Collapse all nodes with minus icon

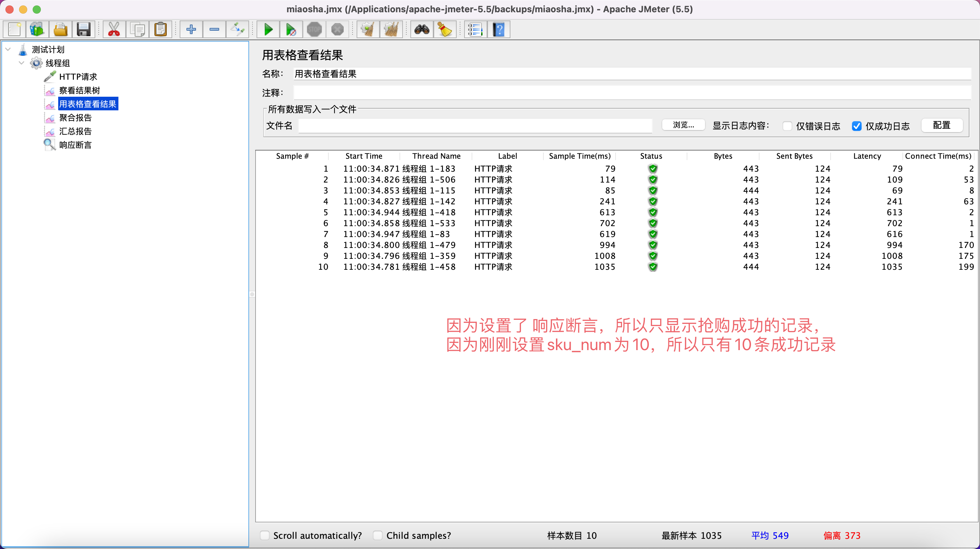pyautogui.click(x=214, y=29)
